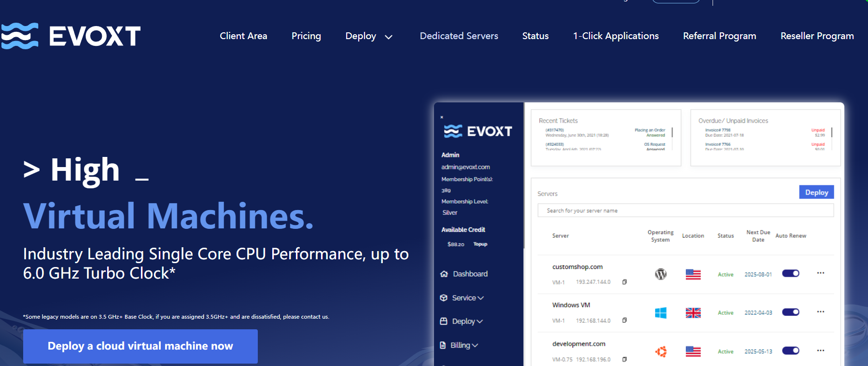This screenshot has height=366, width=868.
Task: Select the development.com server name
Action: click(579, 344)
